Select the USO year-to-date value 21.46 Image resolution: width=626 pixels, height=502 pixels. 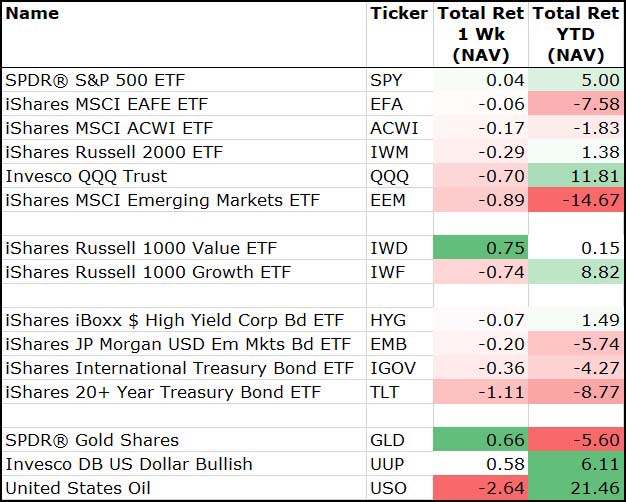click(x=576, y=488)
